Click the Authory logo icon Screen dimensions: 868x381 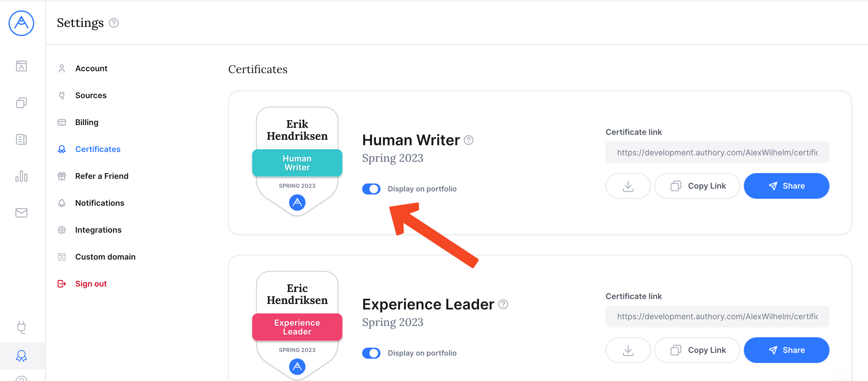[21, 23]
